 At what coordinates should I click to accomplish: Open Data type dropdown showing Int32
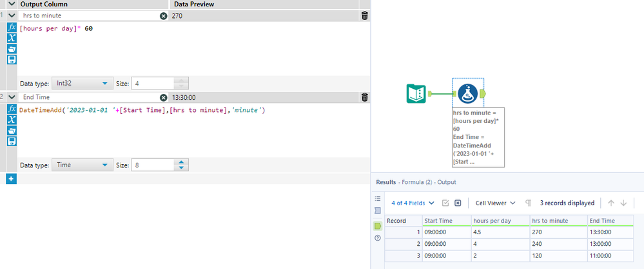coord(81,83)
